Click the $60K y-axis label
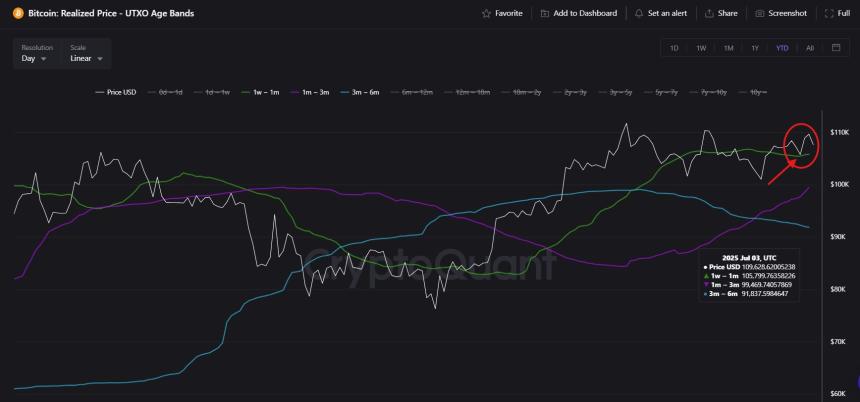The image size is (860, 402). pos(840,394)
